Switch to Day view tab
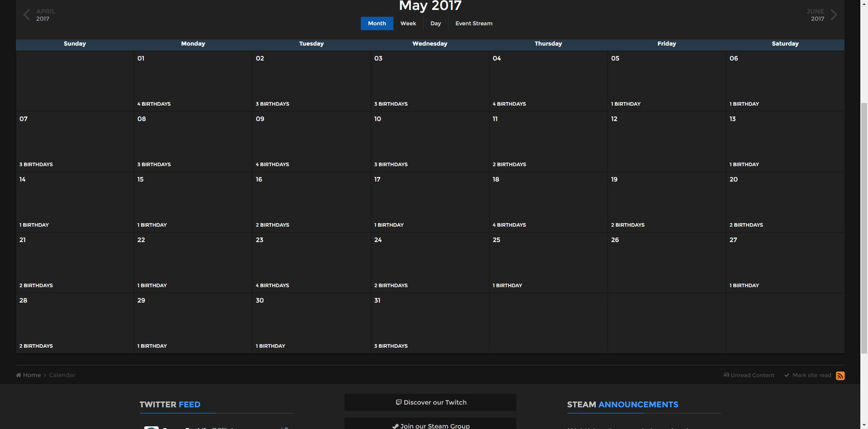The image size is (868, 429). click(x=435, y=23)
